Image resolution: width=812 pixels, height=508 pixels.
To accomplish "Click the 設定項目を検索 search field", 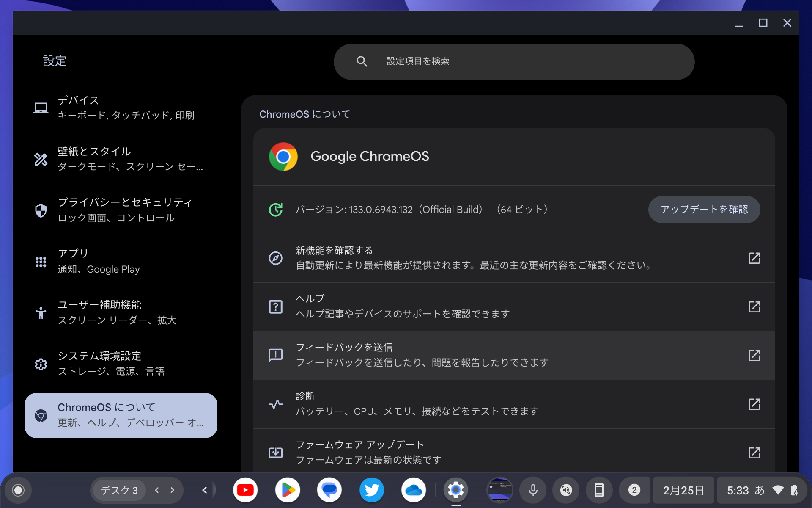I will 514,61.
